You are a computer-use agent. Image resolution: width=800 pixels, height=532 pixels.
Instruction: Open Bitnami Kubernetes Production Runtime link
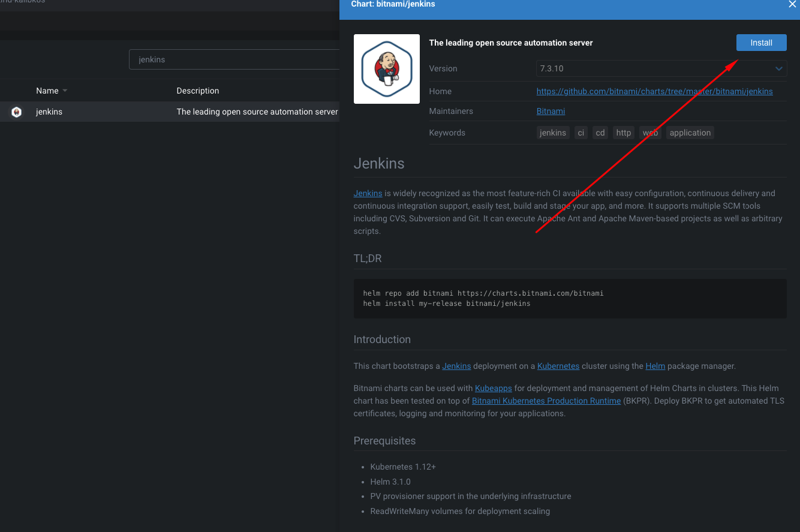pyautogui.click(x=546, y=401)
